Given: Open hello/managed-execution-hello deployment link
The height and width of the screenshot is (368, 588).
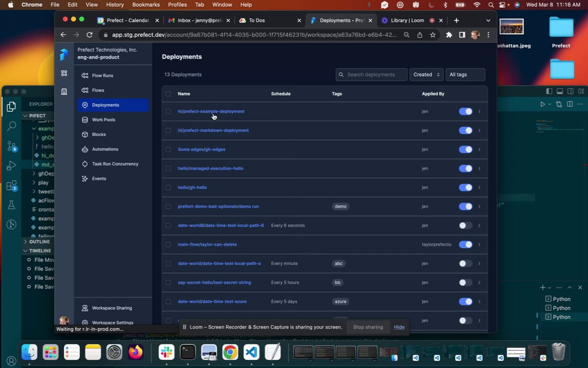Looking at the screenshot, I should coord(210,168).
